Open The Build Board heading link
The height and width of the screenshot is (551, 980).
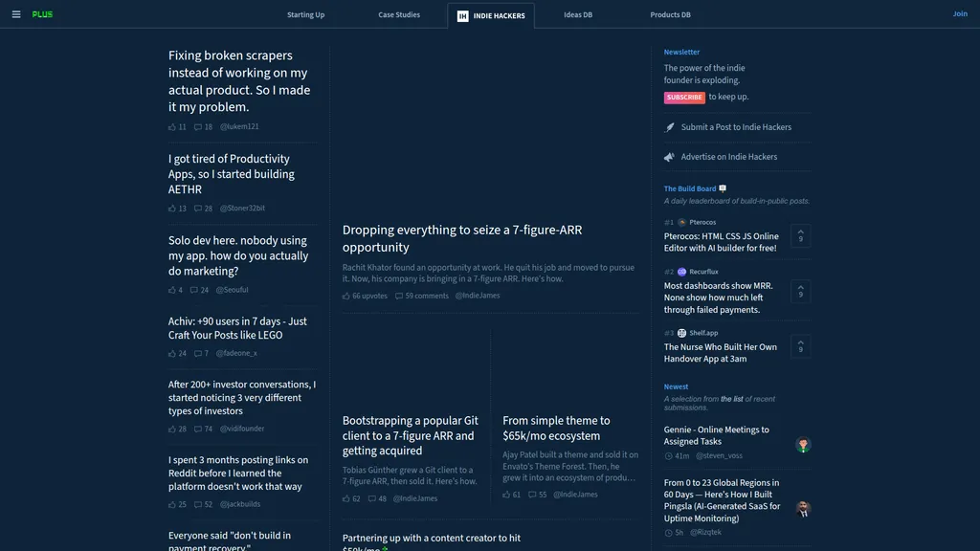coord(690,188)
